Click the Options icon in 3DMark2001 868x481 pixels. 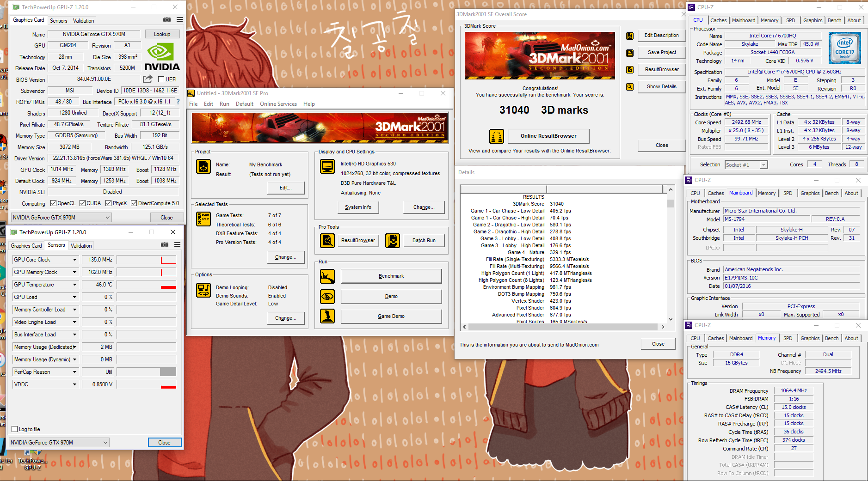tap(203, 290)
